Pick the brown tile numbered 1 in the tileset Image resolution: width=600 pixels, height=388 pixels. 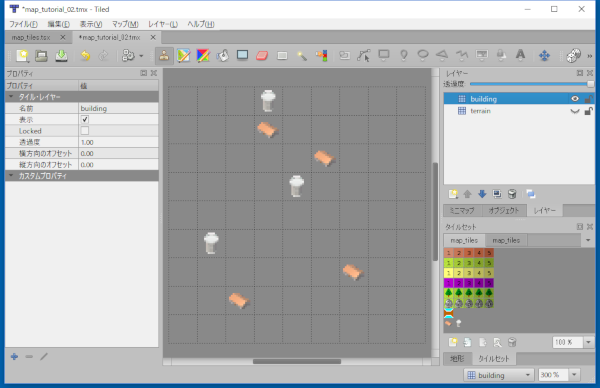[x=449, y=253]
